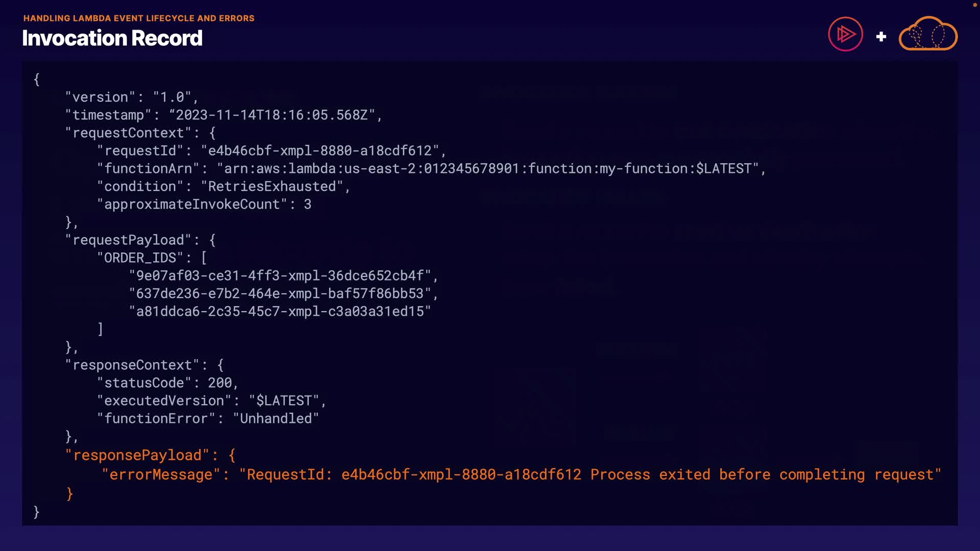Click the opening brace after "requestContext"
The height and width of the screenshot is (551, 980).
pyautogui.click(x=212, y=133)
